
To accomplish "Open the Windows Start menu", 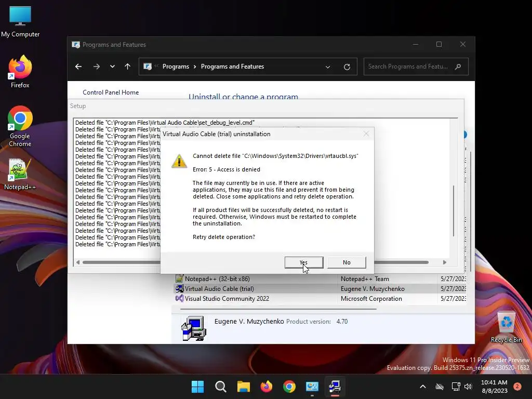I will tap(197, 387).
